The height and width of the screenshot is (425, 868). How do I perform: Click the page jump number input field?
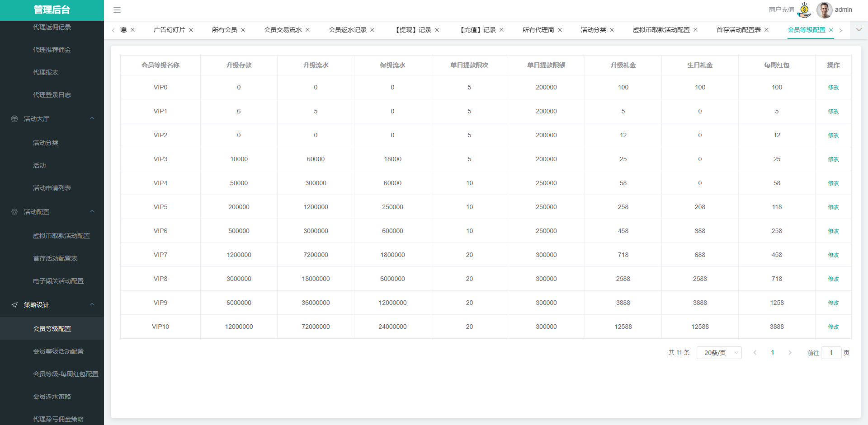point(831,353)
